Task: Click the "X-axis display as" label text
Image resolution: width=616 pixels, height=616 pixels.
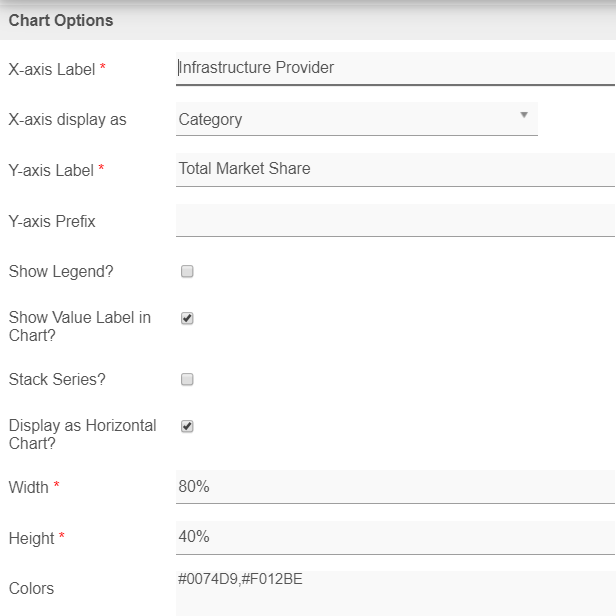Action: 68,120
